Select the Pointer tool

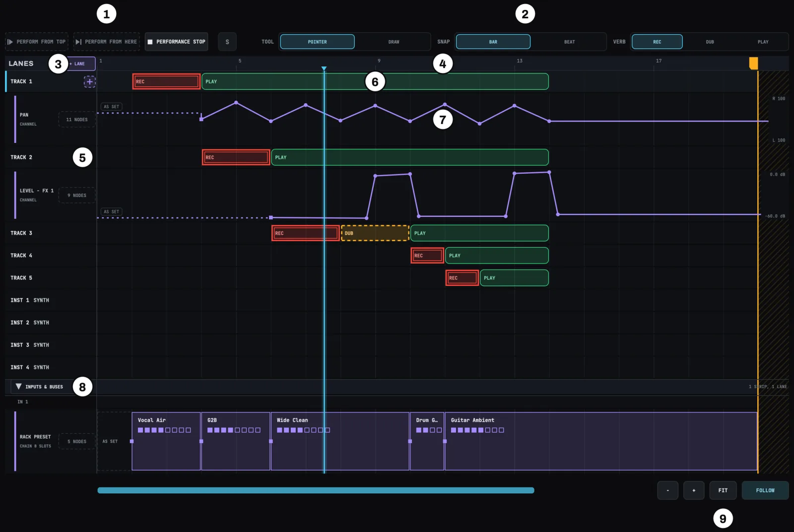(318, 42)
